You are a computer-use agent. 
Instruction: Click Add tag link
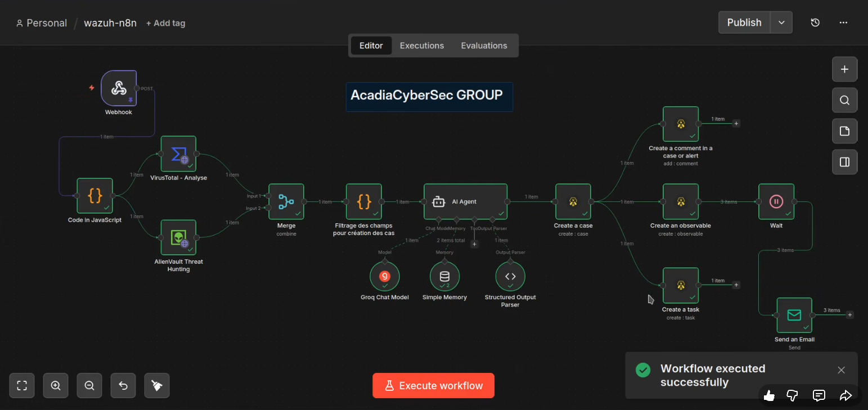pyautogui.click(x=165, y=23)
